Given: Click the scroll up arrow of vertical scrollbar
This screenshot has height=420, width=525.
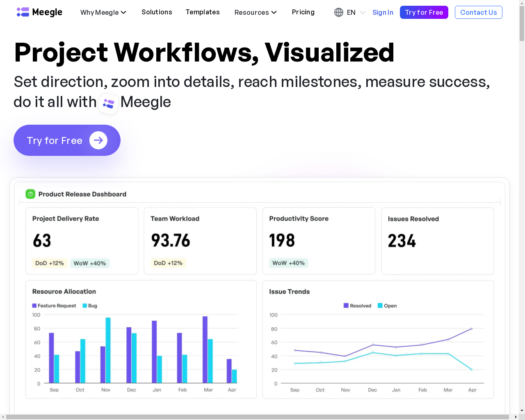Looking at the screenshot, I should [522, 3].
